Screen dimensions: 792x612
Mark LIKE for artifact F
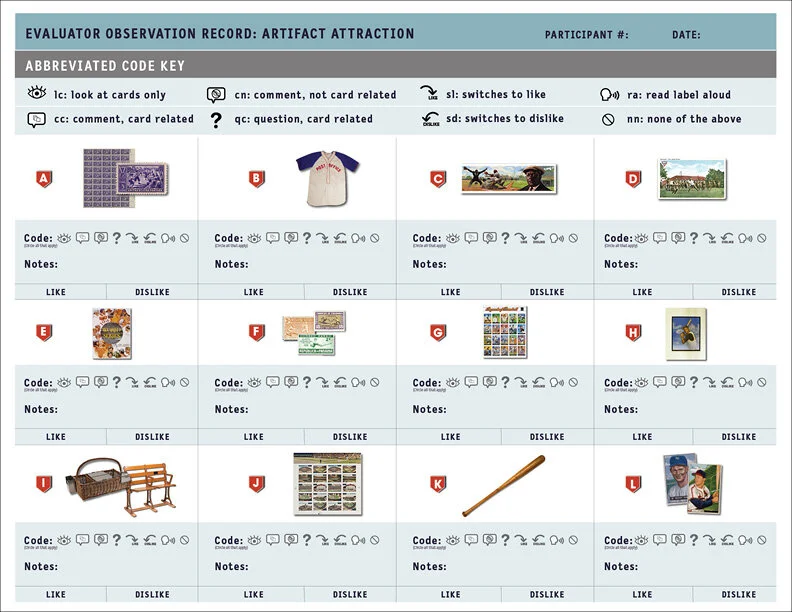point(254,437)
